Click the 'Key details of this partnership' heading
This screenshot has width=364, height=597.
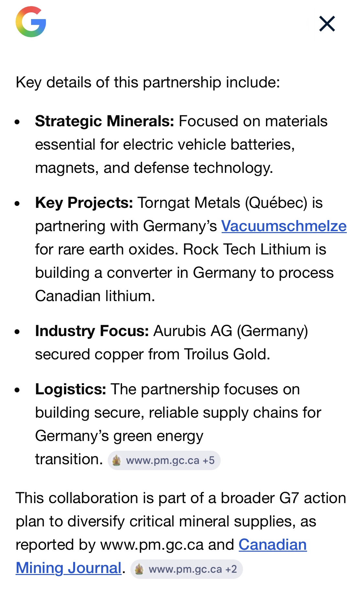pyautogui.click(x=148, y=82)
